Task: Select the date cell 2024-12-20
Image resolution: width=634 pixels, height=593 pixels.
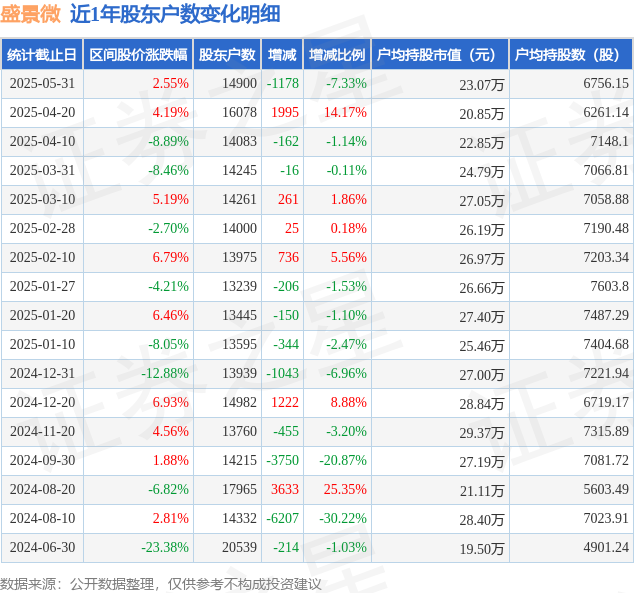Action: pyautogui.click(x=42, y=403)
